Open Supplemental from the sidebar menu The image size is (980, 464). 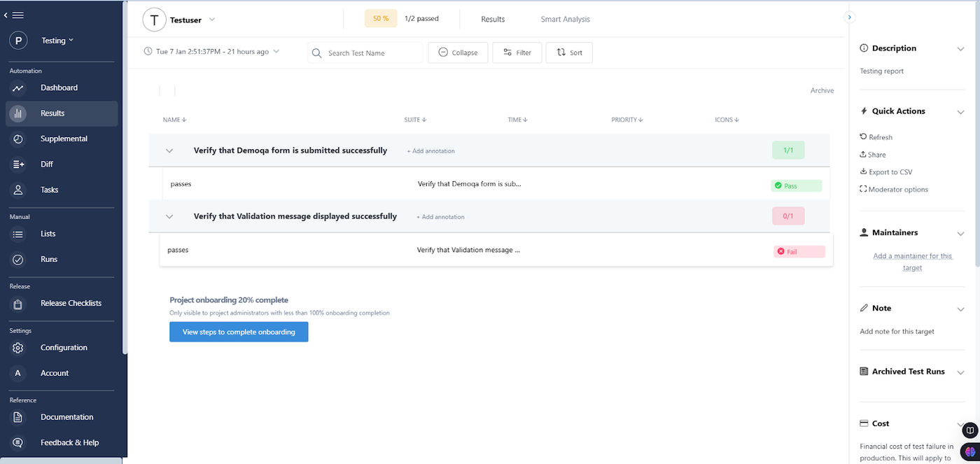click(x=64, y=139)
